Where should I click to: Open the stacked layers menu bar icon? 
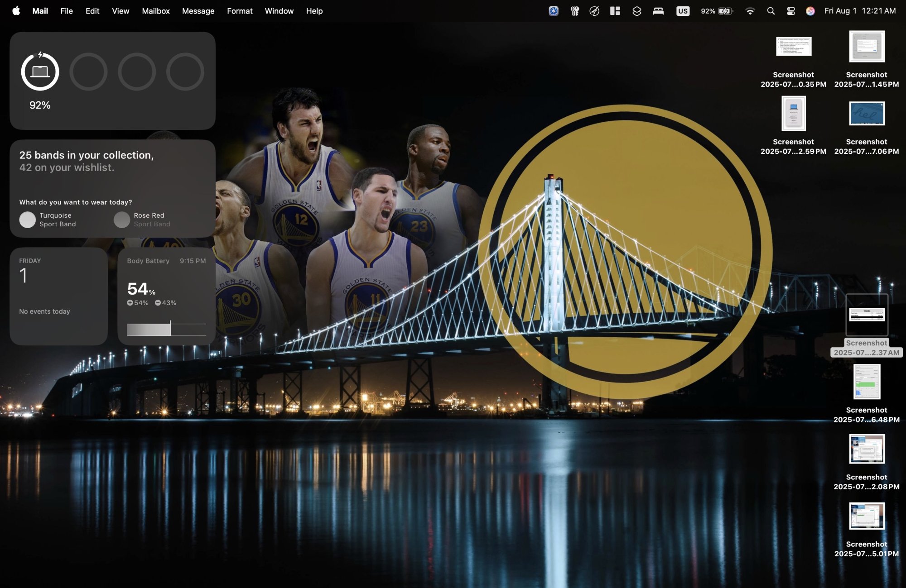(636, 11)
